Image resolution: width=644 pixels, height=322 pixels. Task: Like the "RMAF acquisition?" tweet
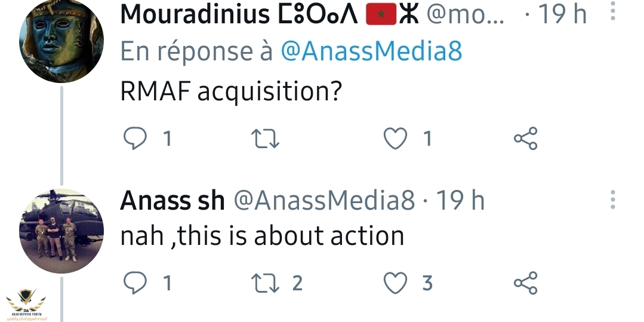(x=395, y=139)
